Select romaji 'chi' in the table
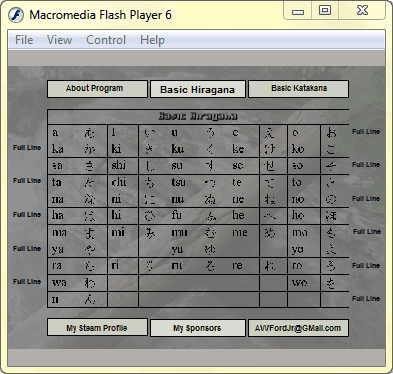393x374 pixels. (x=119, y=182)
